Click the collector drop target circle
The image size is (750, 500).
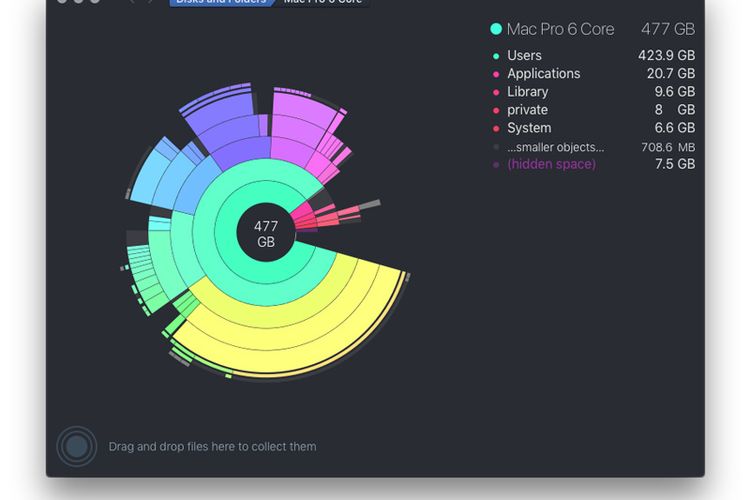coord(77,446)
